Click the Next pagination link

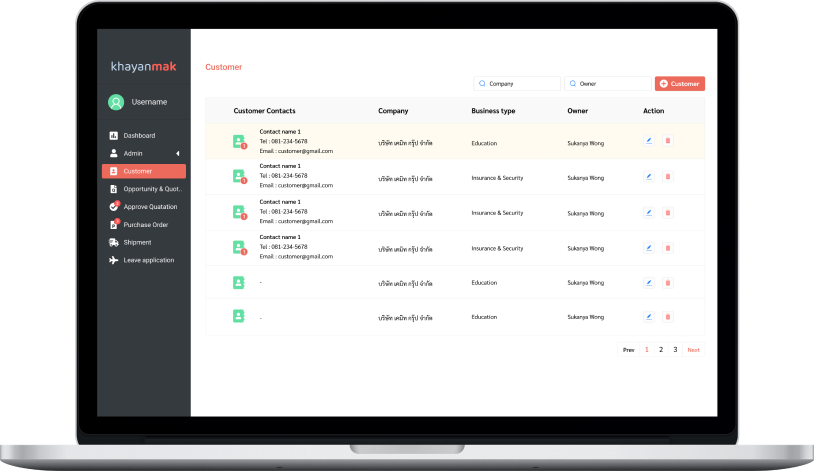click(693, 350)
